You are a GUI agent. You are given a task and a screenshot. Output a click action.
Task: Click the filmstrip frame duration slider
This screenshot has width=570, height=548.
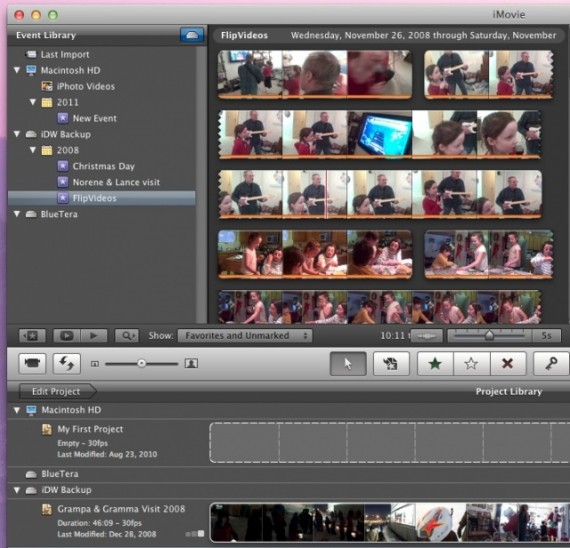(x=489, y=335)
